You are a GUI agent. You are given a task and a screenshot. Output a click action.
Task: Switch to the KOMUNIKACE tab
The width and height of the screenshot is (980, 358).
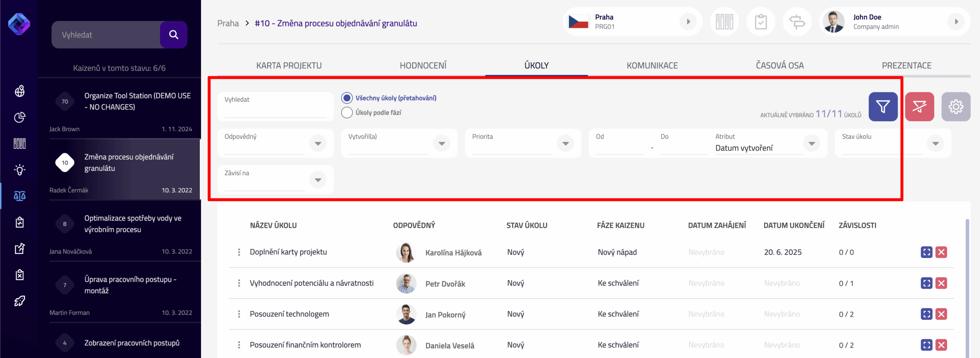[652, 65]
